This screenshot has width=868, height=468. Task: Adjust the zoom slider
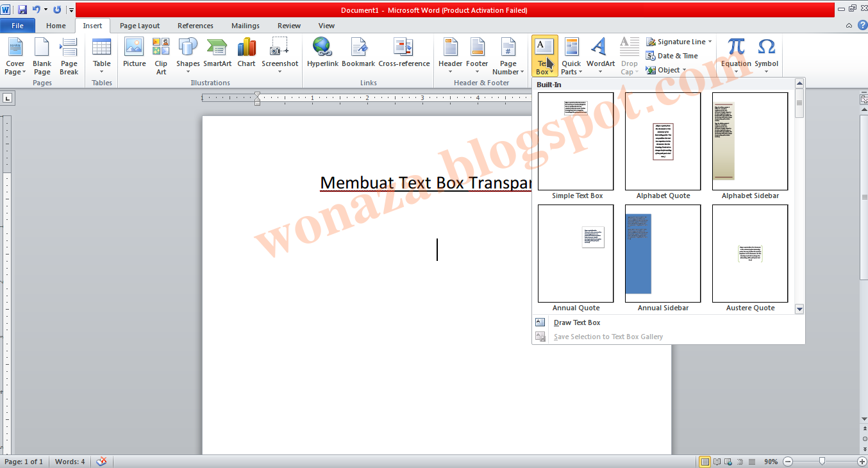[x=821, y=461]
